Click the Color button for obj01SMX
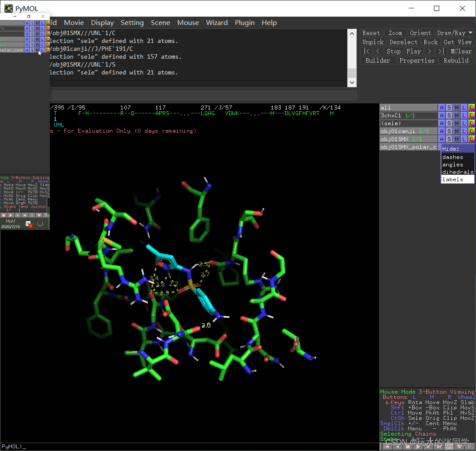This screenshot has height=451, width=476. [471, 139]
